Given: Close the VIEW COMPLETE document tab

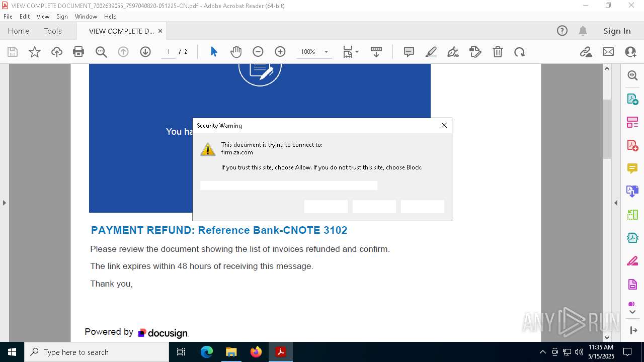Looking at the screenshot, I should [160, 31].
